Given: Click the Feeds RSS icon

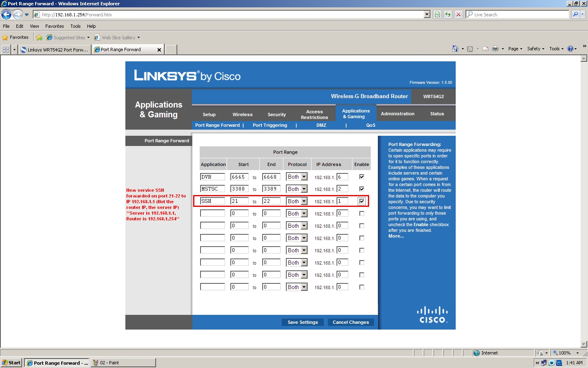Looking at the screenshot, I should (470, 49).
